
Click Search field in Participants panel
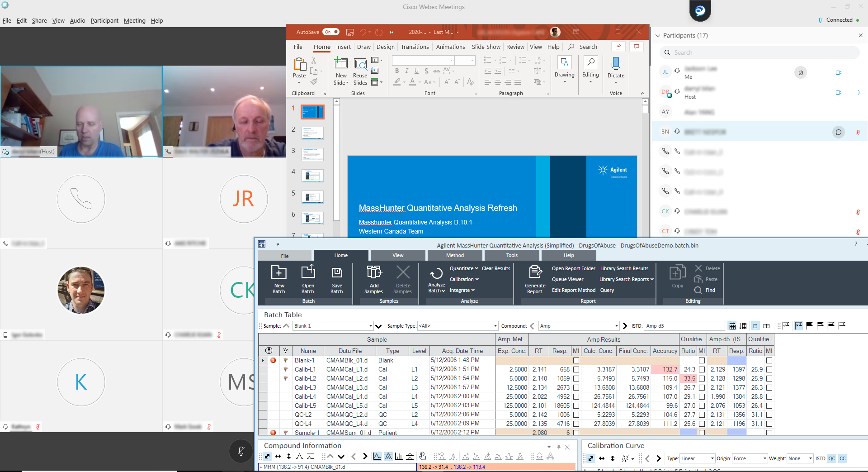(x=759, y=52)
